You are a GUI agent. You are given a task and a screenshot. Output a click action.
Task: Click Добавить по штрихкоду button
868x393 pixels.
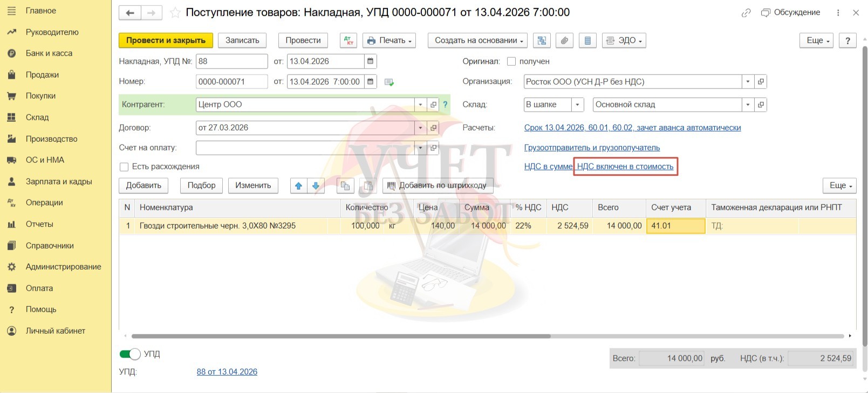click(x=438, y=185)
